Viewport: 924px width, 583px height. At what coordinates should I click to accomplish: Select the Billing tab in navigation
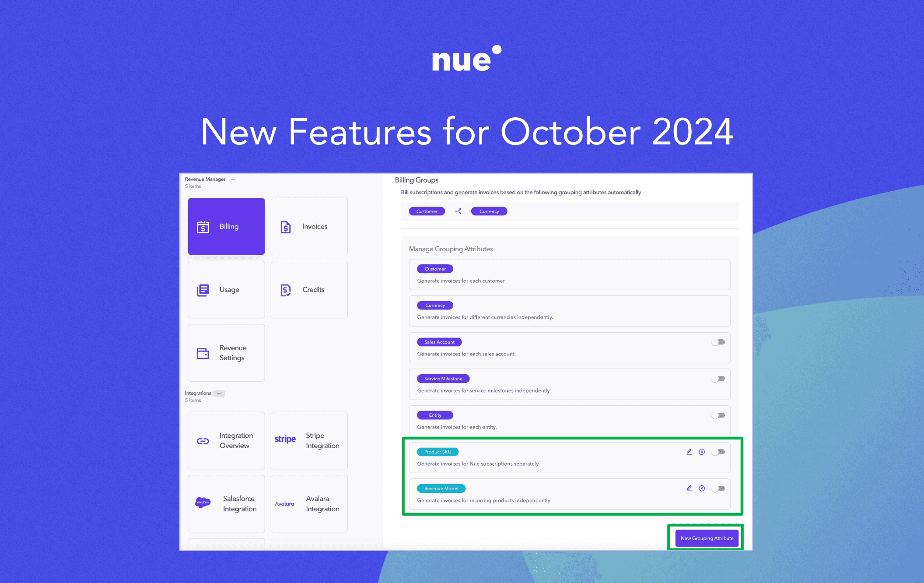pyautogui.click(x=226, y=226)
